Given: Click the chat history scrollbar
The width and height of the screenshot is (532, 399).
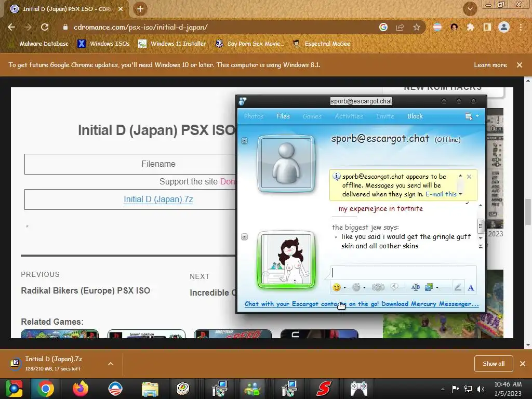Looking at the screenshot, I should pos(481,226).
